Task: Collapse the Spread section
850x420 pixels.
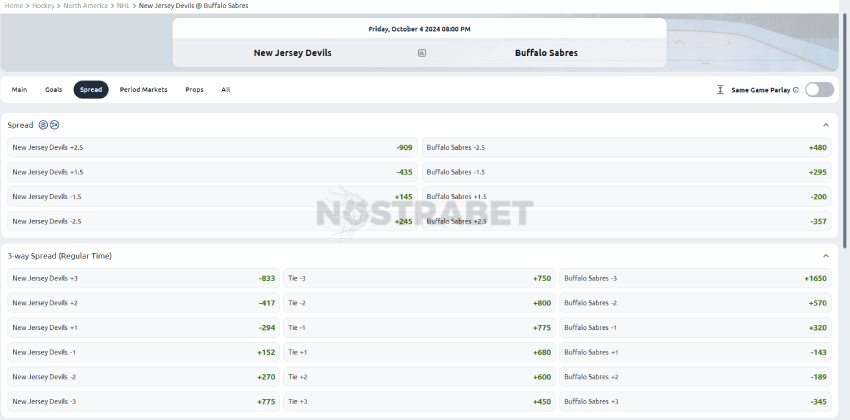Action: [826, 125]
